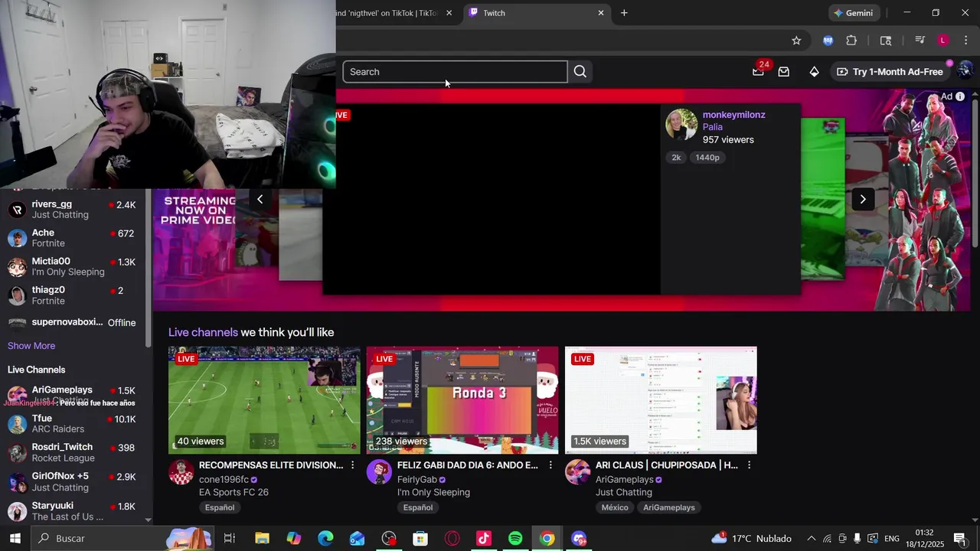Open Twitch notifications with 24 badge
The height and width of the screenshot is (551, 980).
tap(759, 70)
